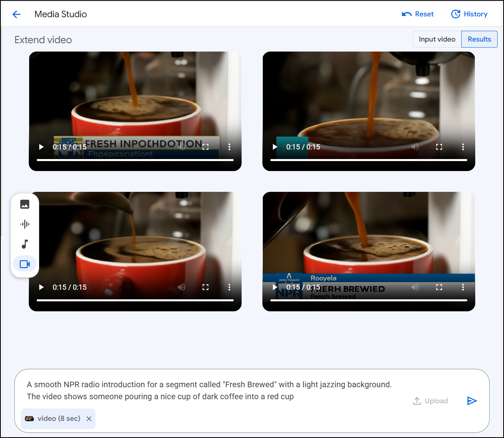The height and width of the screenshot is (438, 504).
Task: Seek on the top-right video progress bar
Action: pos(369,160)
